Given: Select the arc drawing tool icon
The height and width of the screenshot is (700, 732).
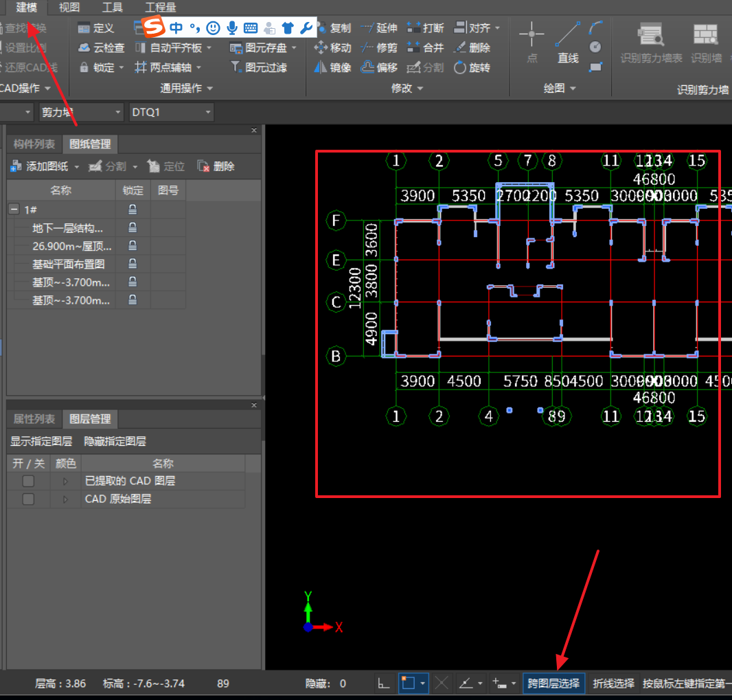Looking at the screenshot, I should pyautogui.click(x=595, y=27).
